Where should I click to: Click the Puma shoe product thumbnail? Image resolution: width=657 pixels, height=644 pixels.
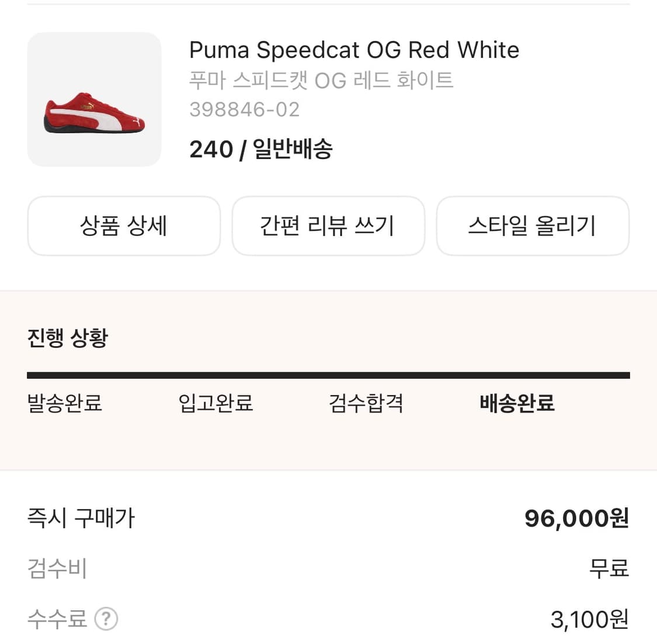(x=94, y=99)
